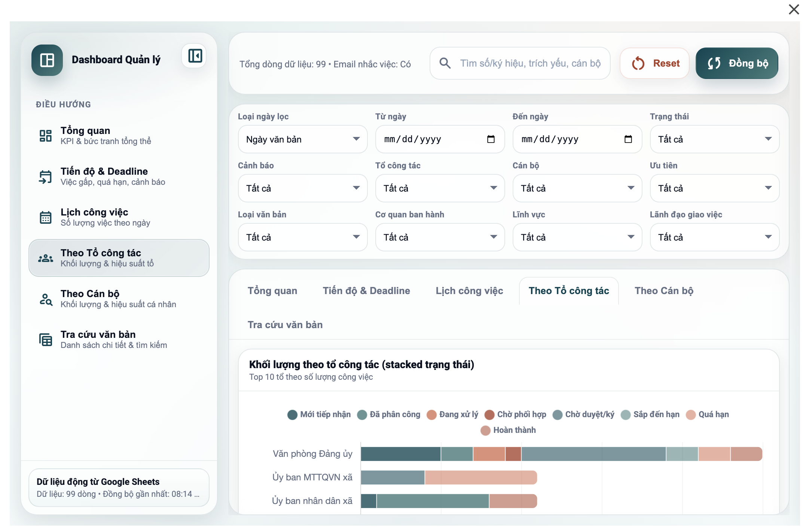Open the Lãnh đạo giao việc dropdown
Viewport: 809px width, 532px height.
click(714, 237)
